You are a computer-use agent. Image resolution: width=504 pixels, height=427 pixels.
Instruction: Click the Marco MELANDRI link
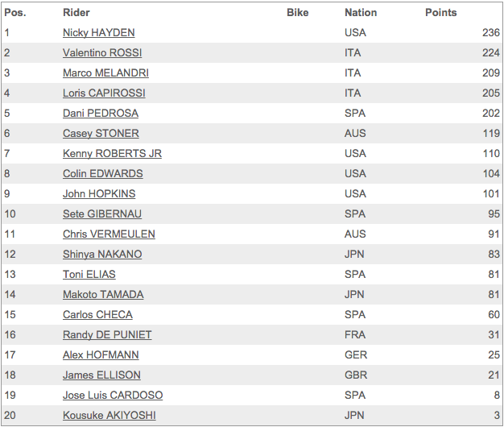pyautogui.click(x=105, y=73)
